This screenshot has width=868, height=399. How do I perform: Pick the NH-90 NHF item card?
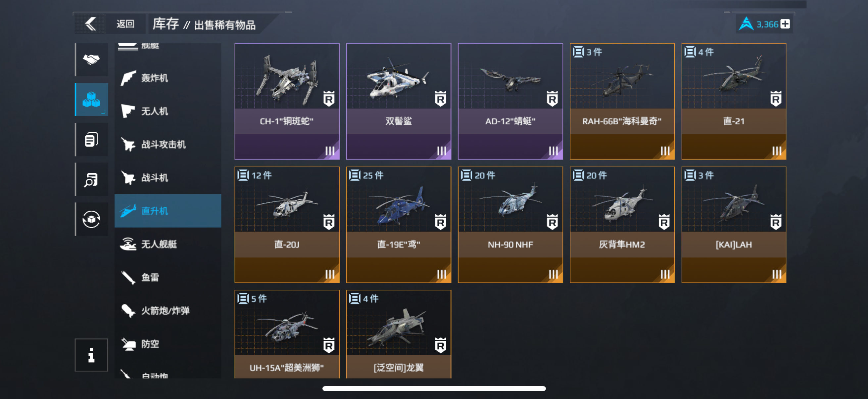[x=510, y=225]
